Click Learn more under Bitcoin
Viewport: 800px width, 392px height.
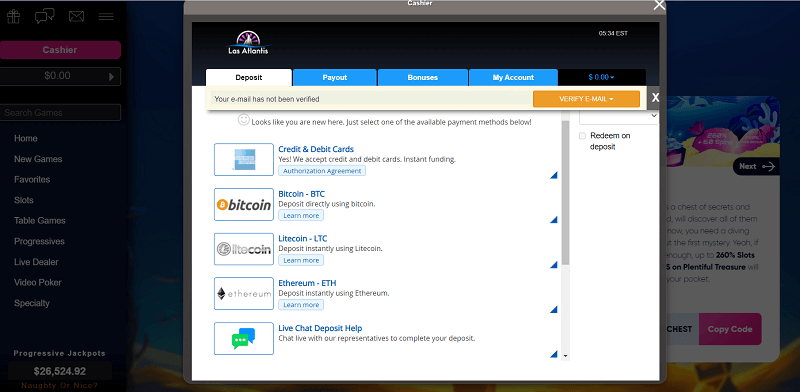[301, 215]
